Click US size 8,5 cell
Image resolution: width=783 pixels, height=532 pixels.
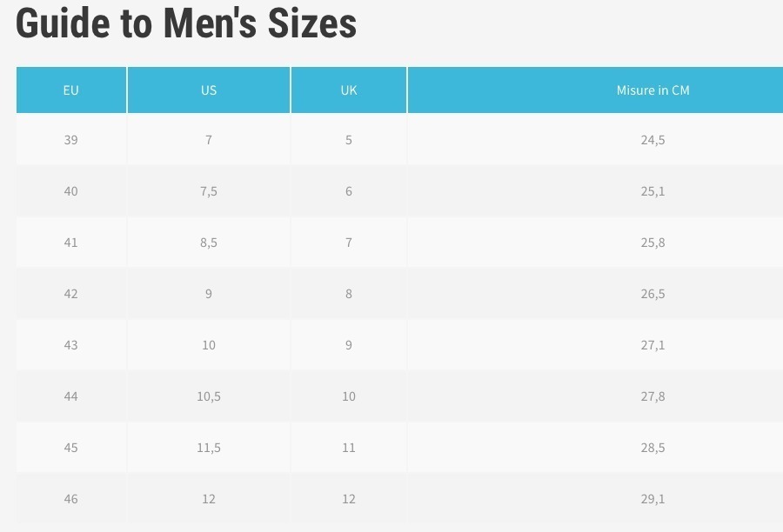tap(209, 243)
